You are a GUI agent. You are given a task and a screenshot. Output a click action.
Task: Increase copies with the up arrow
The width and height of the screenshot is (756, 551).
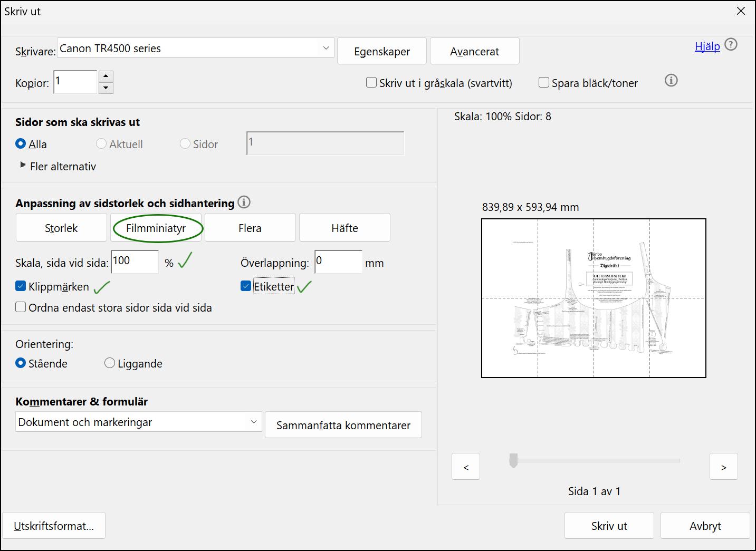tap(106, 76)
